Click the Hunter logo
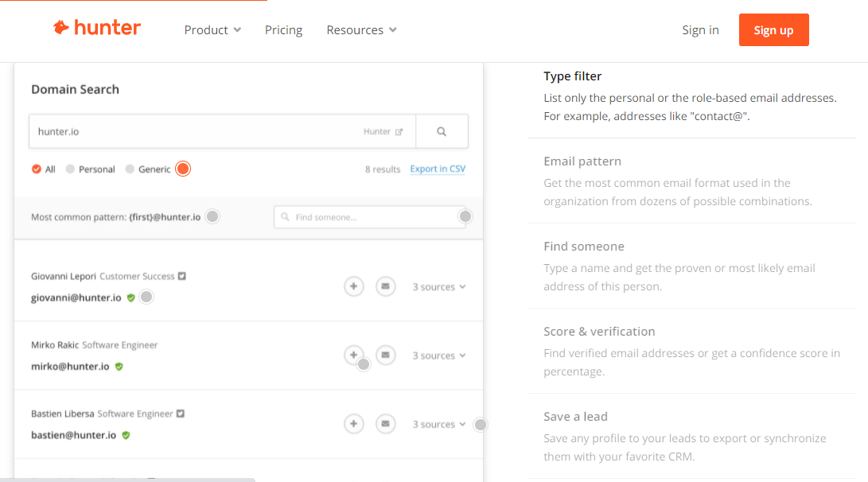This screenshot has height=482, width=868. click(97, 28)
